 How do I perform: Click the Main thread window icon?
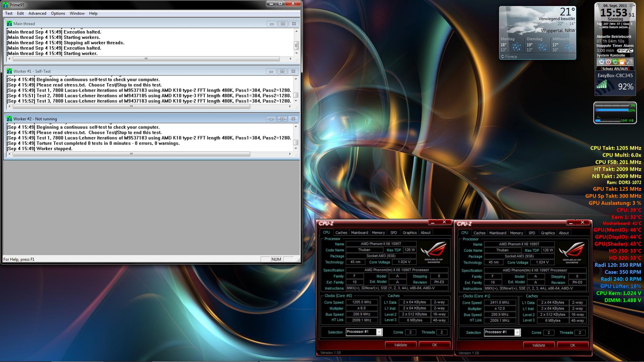click(9, 23)
